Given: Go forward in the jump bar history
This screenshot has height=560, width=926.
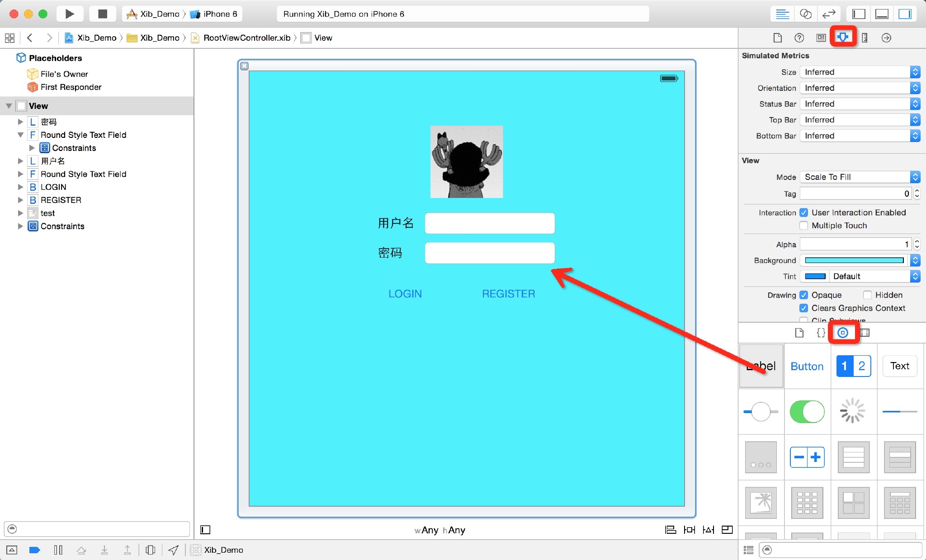Looking at the screenshot, I should pos(49,38).
